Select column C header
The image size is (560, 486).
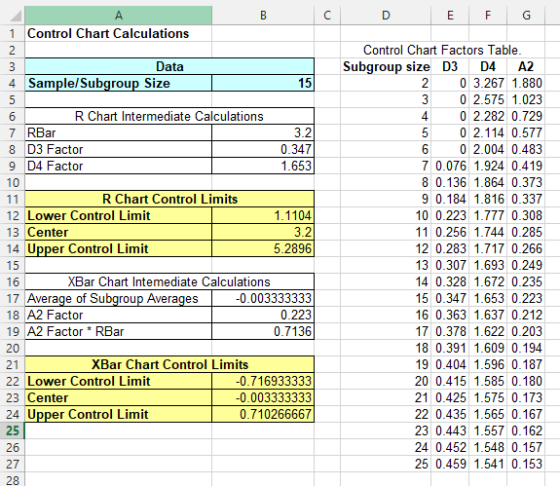(x=327, y=15)
